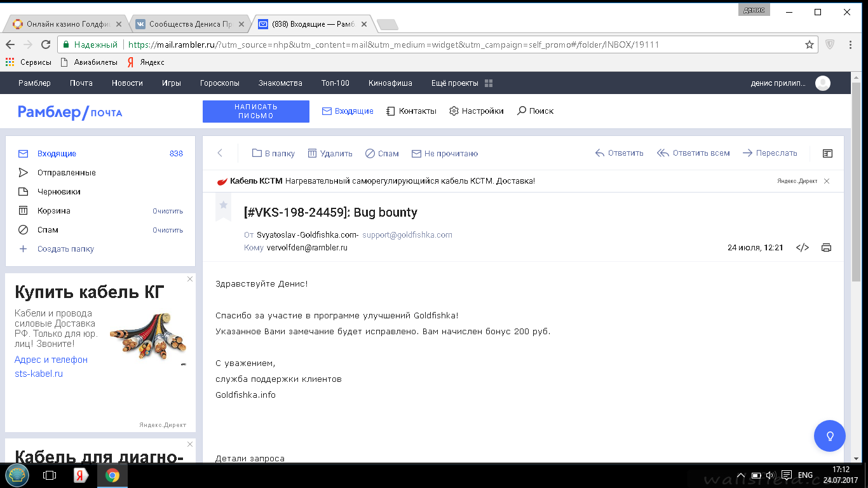Toggle the layout view icon
This screenshot has width=868, height=488.
click(x=827, y=153)
